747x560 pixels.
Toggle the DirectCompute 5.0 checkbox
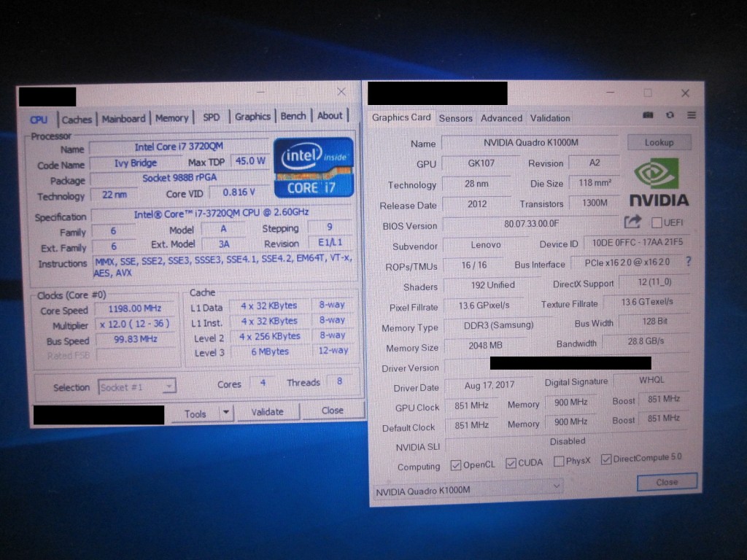606,459
